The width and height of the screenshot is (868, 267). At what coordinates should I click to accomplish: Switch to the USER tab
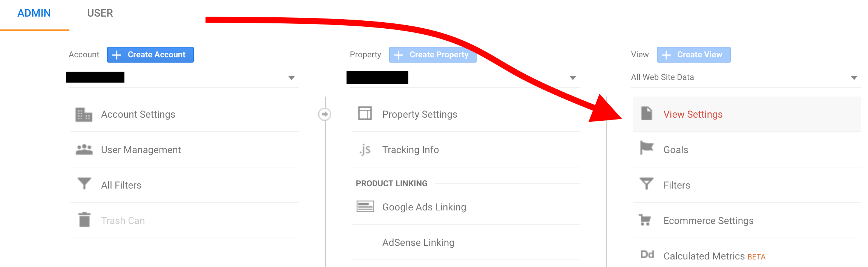pyautogui.click(x=100, y=13)
